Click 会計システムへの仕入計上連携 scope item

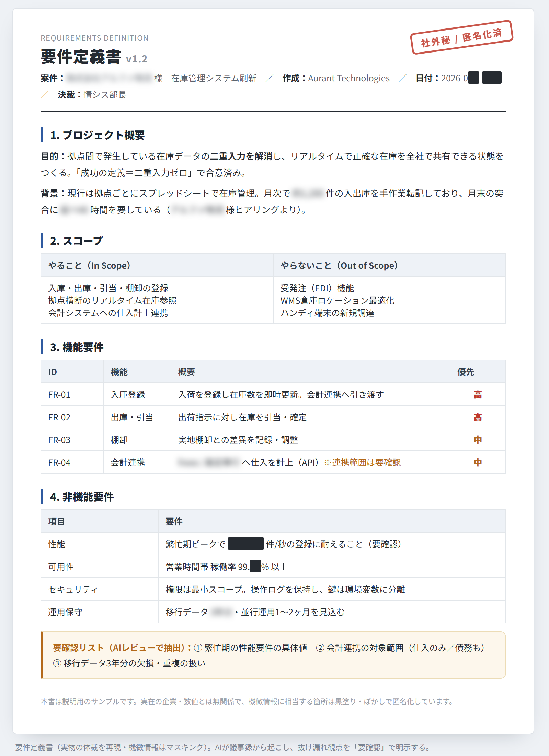pos(108,313)
